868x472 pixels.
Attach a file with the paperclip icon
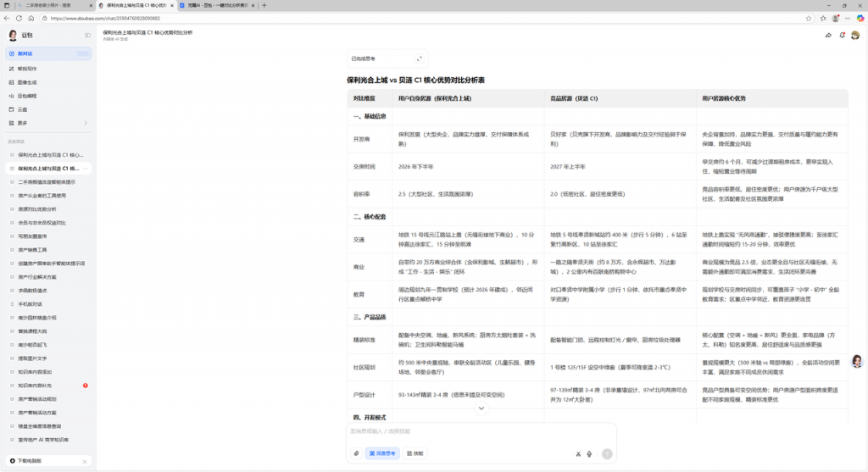click(357, 453)
